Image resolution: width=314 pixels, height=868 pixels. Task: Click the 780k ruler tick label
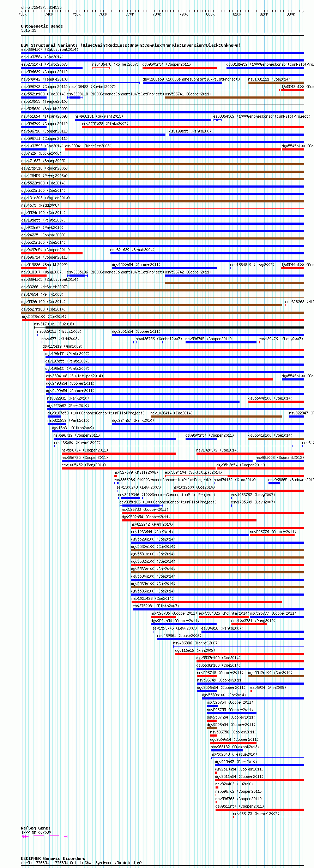[157, 14]
